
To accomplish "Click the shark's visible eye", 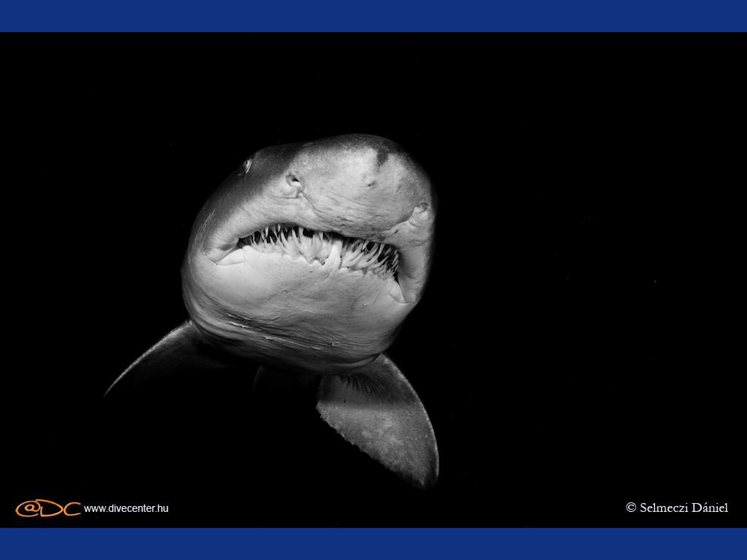I will [248, 166].
